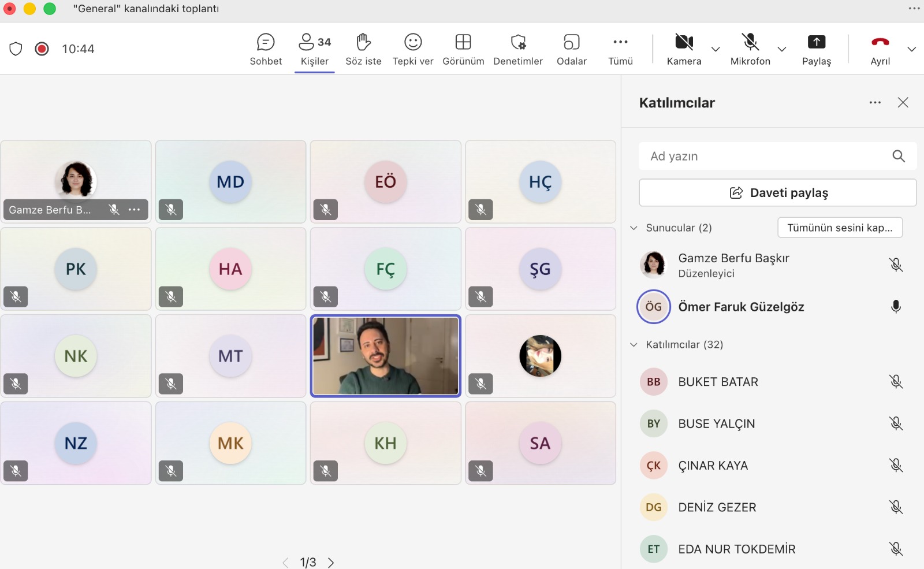Image resolution: width=924 pixels, height=569 pixels.
Task: Select BUSE YALÇIN in participant list
Action: (x=772, y=423)
